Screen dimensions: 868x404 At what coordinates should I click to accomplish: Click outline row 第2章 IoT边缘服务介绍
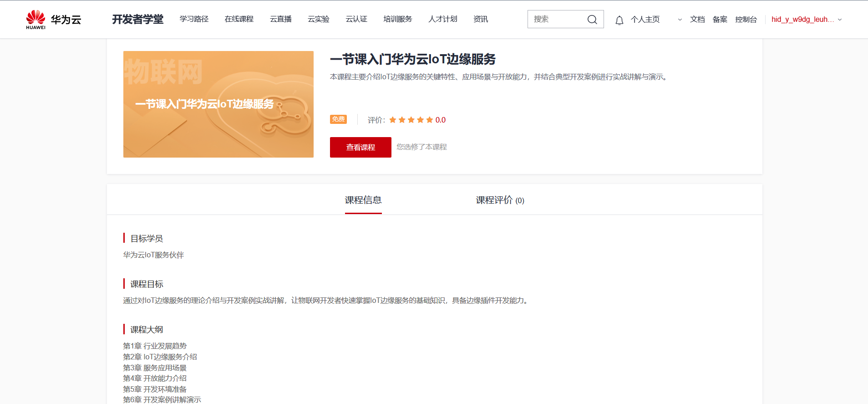160,357
